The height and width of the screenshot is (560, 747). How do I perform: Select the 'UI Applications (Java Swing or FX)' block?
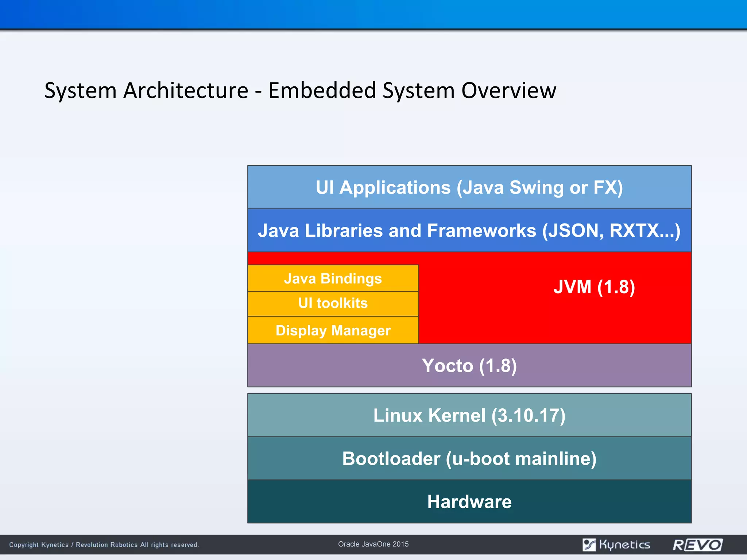(469, 187)
